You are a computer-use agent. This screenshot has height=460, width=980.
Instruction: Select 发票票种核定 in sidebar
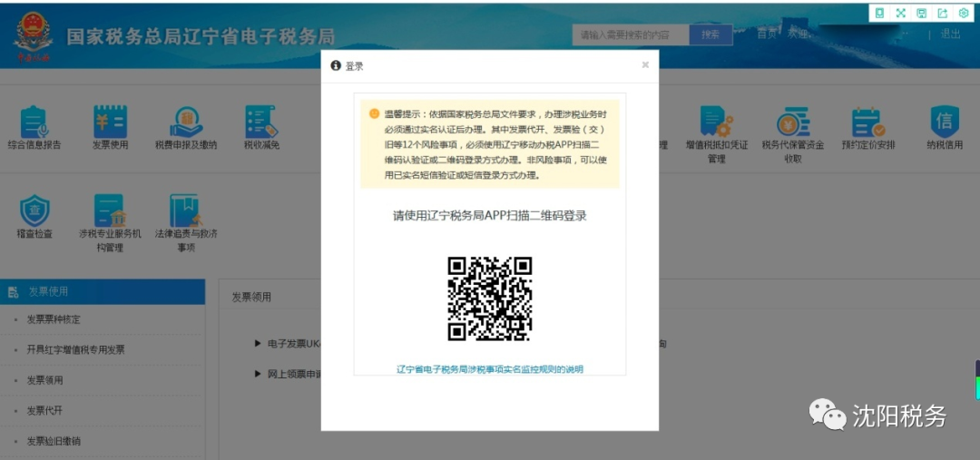(54, 319)
